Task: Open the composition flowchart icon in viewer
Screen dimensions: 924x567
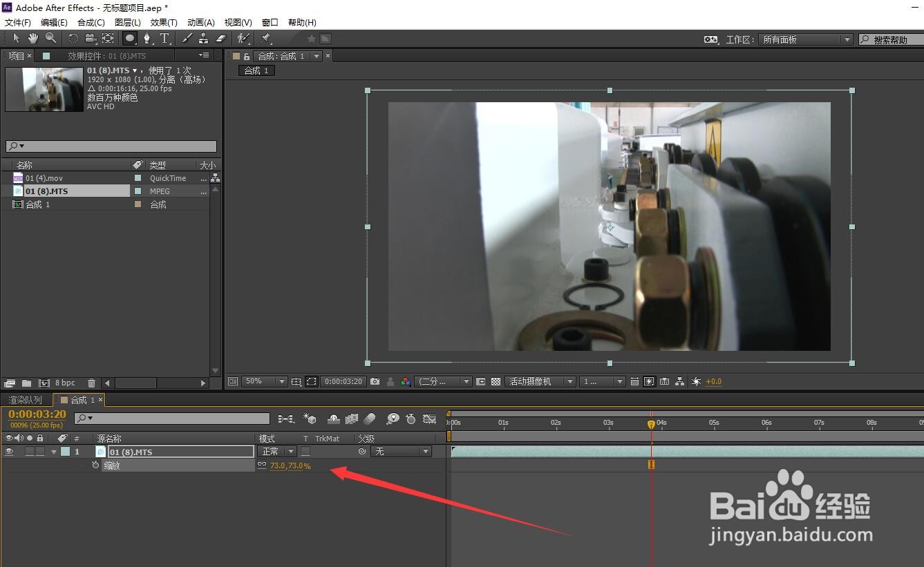Action: 680,381
